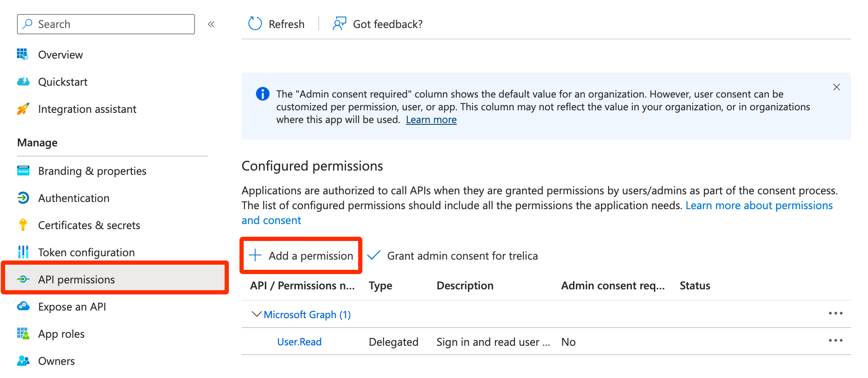Click the No admin consent cell
This screenshot has height=378, width=868.
point(568,342)
